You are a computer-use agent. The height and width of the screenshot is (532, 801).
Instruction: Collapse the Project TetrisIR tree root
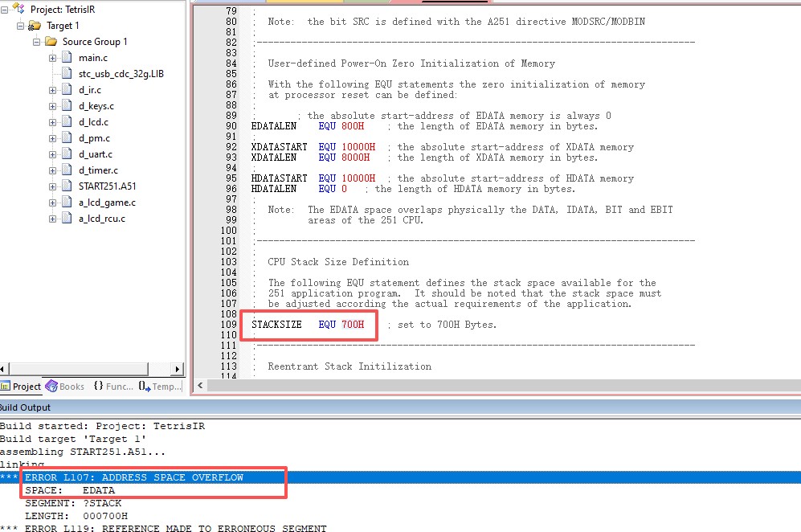point(5,10)
